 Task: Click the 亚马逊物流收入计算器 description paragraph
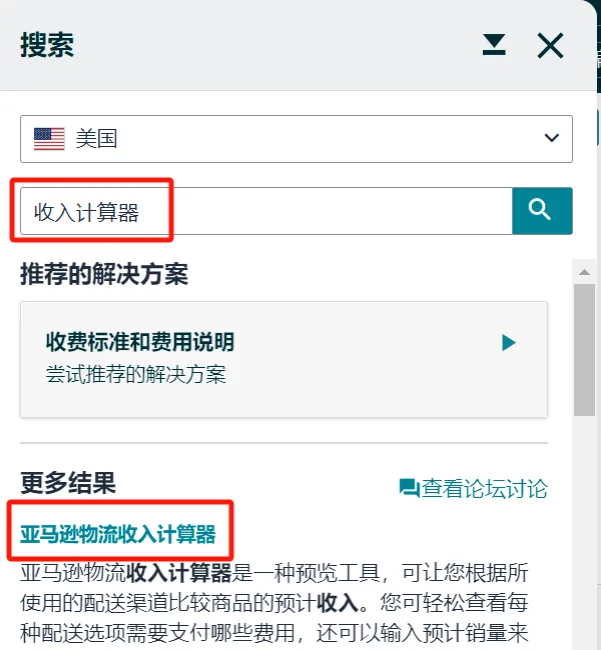(x=274, y=603)
